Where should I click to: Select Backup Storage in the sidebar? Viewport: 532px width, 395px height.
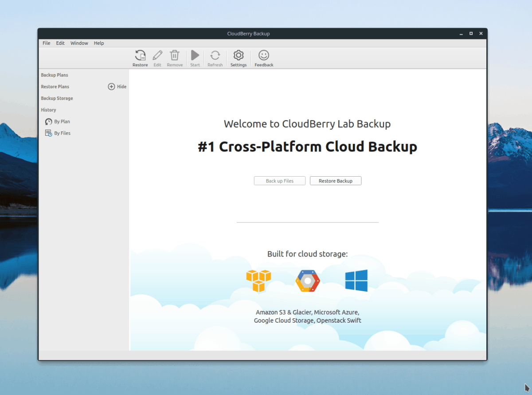pyautogui.click(x=57, y=98)
